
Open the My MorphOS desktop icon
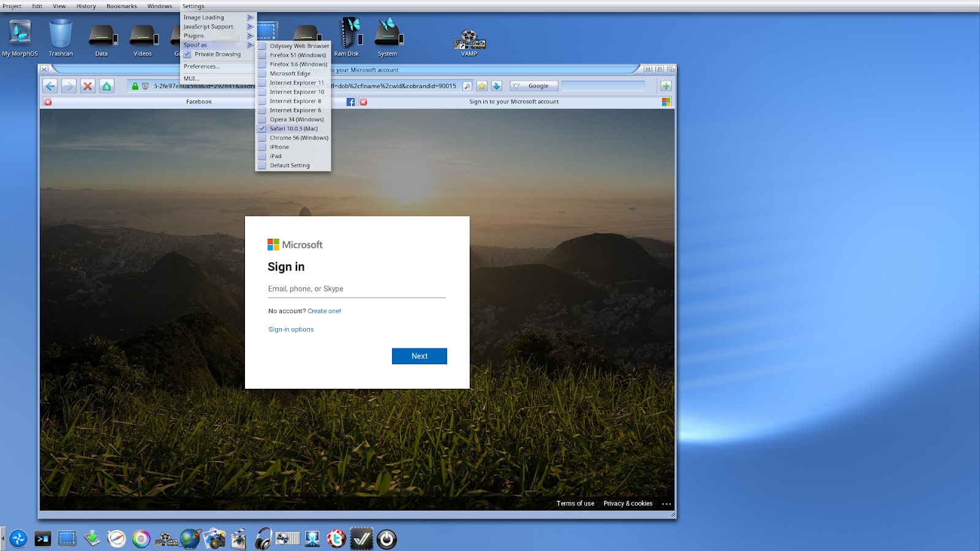20,37
